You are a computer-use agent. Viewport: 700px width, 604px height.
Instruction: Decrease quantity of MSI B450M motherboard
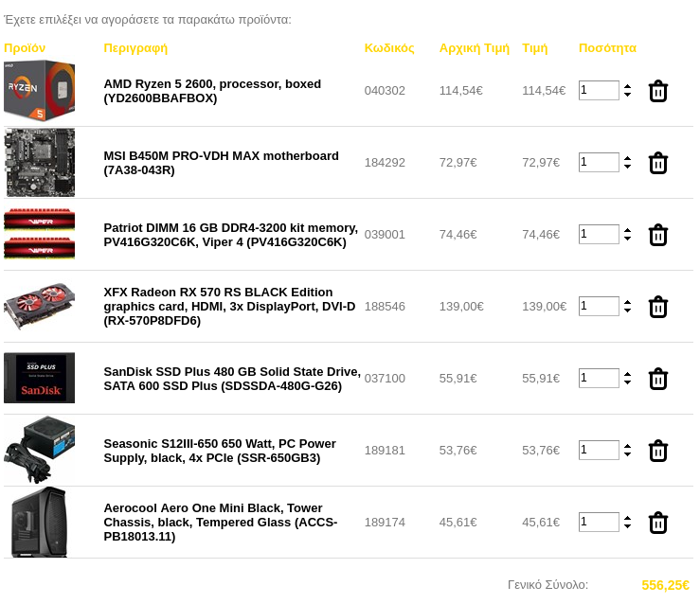627,167
